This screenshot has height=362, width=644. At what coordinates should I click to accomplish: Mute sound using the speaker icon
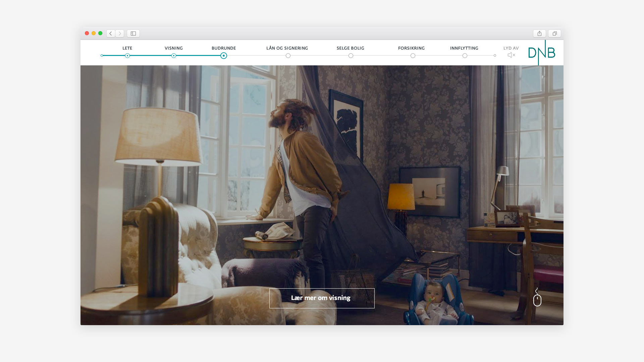point(511,55)
